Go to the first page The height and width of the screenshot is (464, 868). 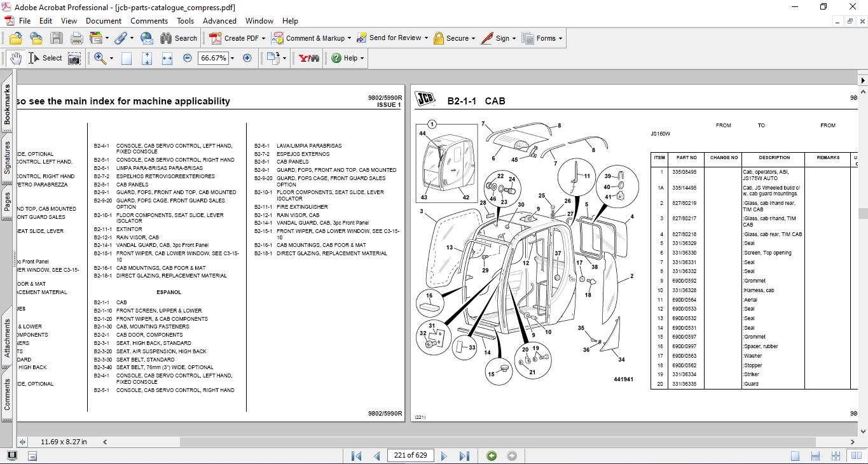[357, 456]
